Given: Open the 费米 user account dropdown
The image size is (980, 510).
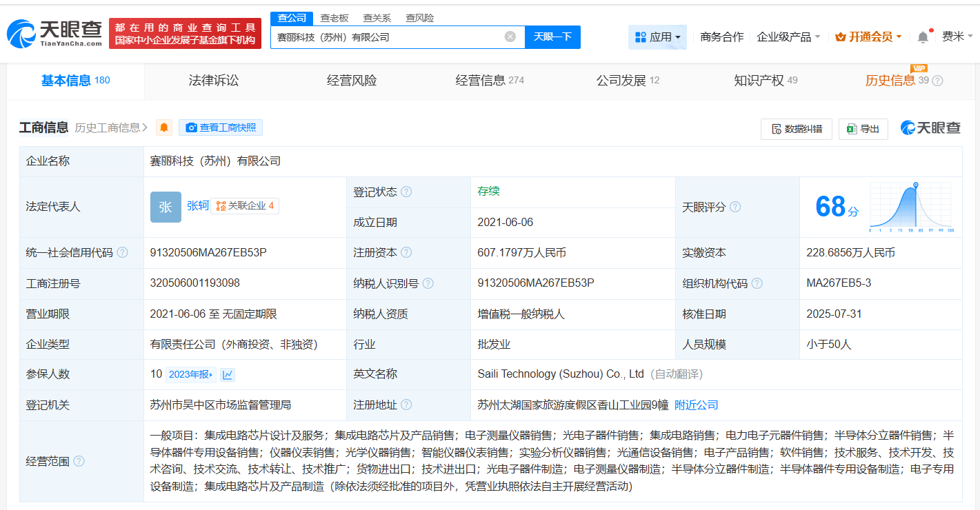Looking at the screenshot, I should pyautogui.click(x=957, y=37).
